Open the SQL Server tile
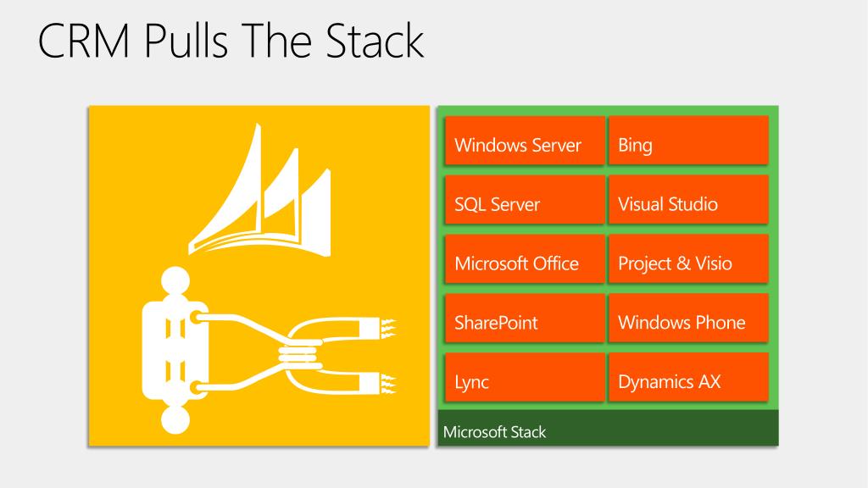Screen dimensions: 868x488 point(524,199)
